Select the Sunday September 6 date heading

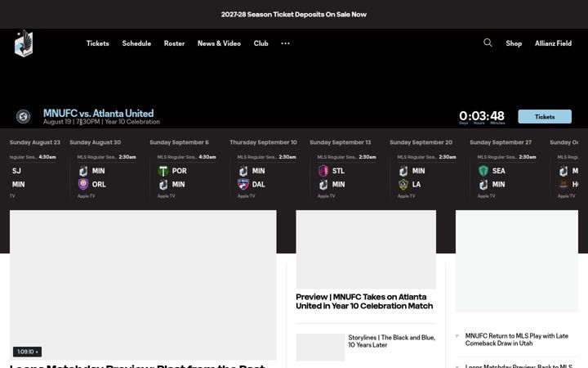(179, 142)
